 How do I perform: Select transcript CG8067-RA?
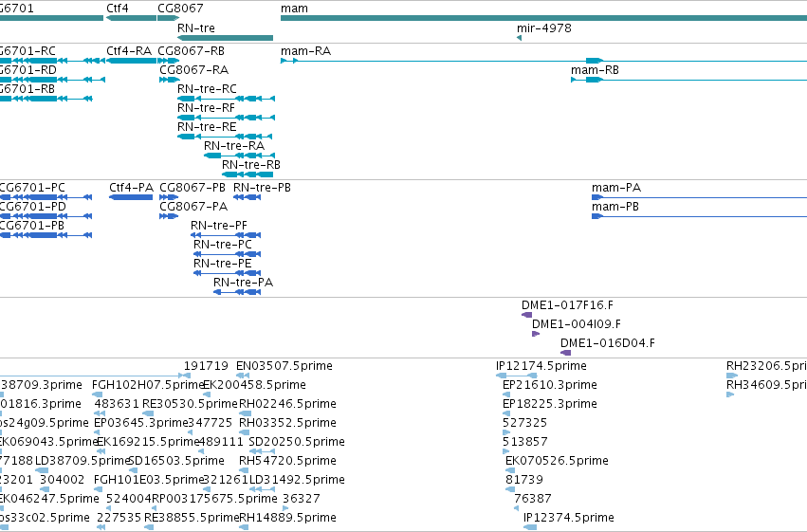click(x=194, y=70)
